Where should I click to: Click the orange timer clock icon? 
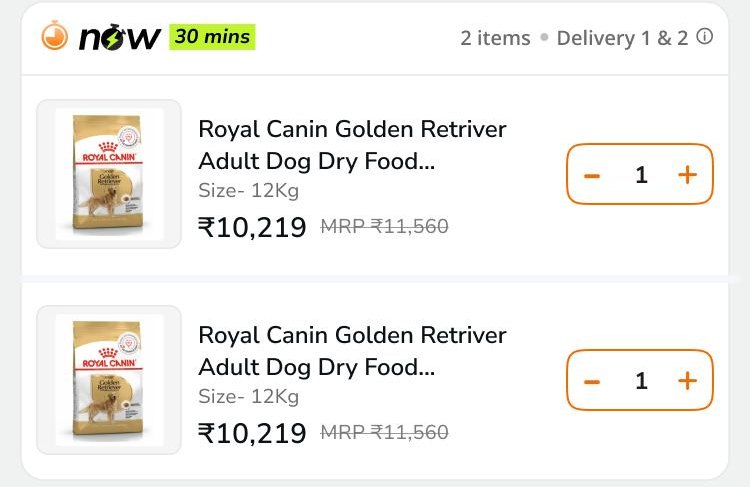coord(55,36)
